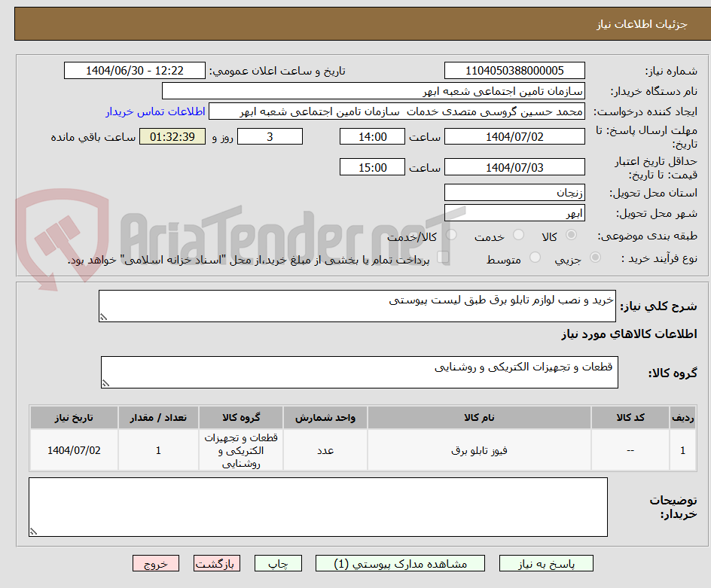This screenshot has width=711, height=588.
Task: Click the خروج button
Action: click(156, 563)
